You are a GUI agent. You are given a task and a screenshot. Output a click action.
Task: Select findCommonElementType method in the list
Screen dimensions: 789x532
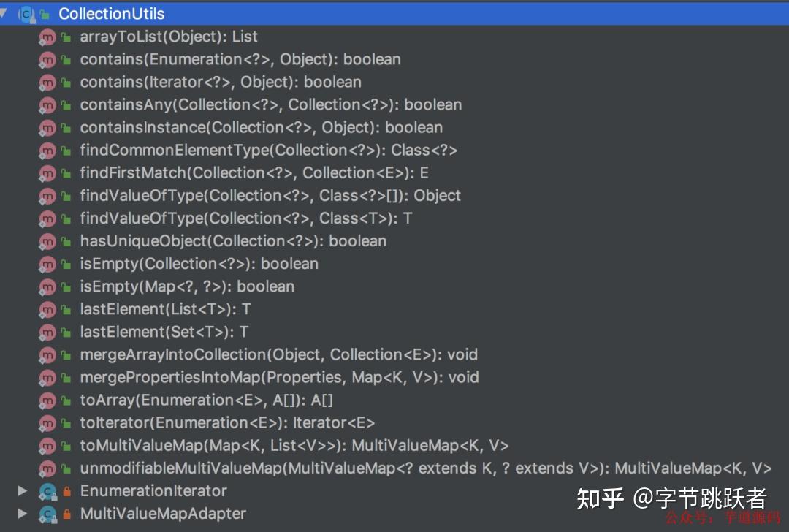click(x=268, y=150)
